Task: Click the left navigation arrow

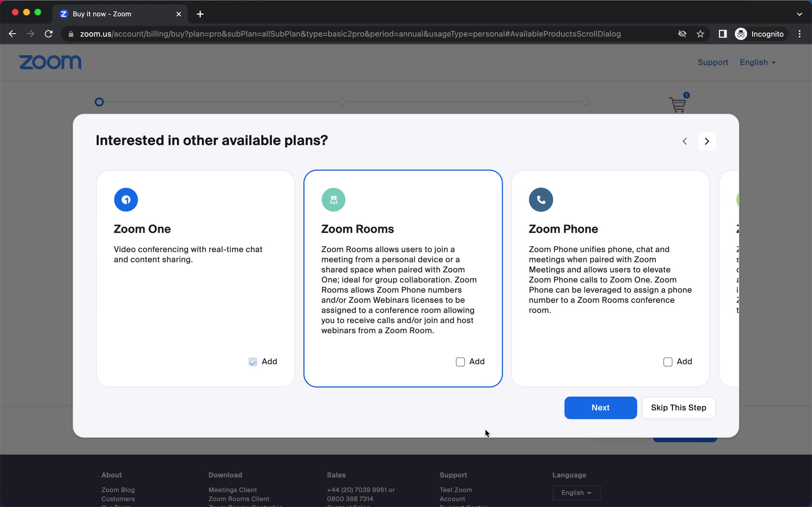Action: pos(685,140)
